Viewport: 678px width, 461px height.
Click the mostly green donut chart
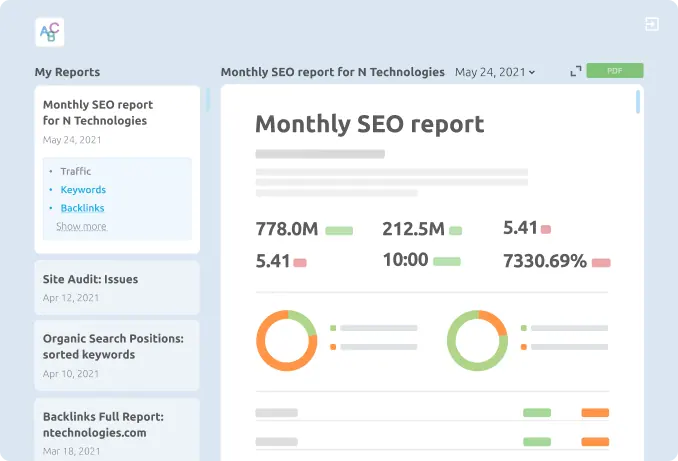[x=477, y=340]
